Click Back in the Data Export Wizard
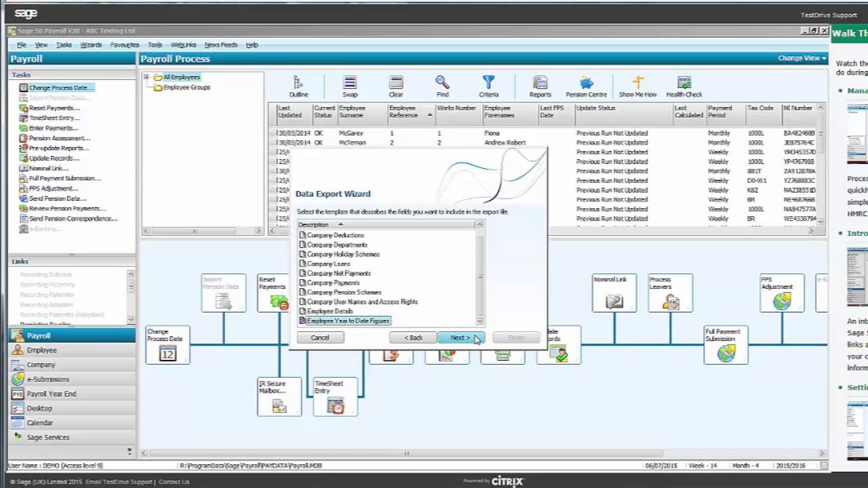The width and height of the screenshot is (868, 488). [x=413, y=338]
